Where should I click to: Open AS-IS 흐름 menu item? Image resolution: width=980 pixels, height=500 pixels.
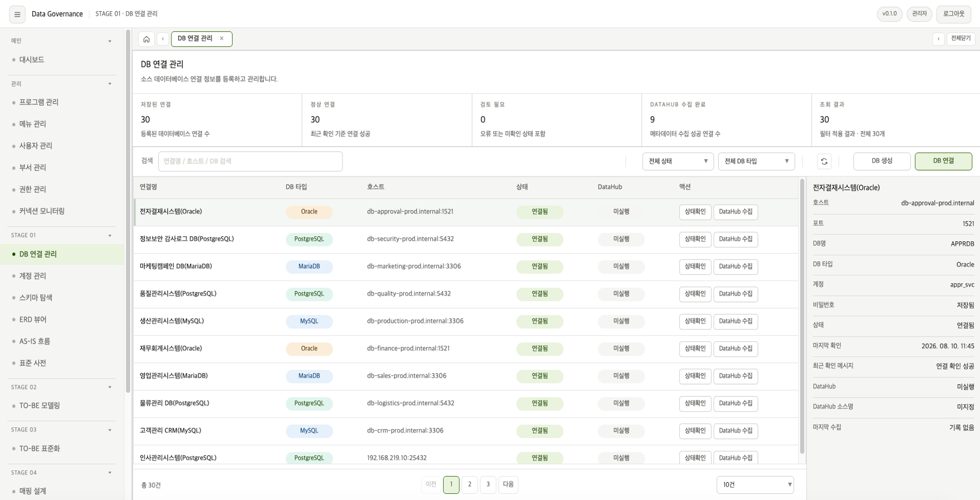62,341
